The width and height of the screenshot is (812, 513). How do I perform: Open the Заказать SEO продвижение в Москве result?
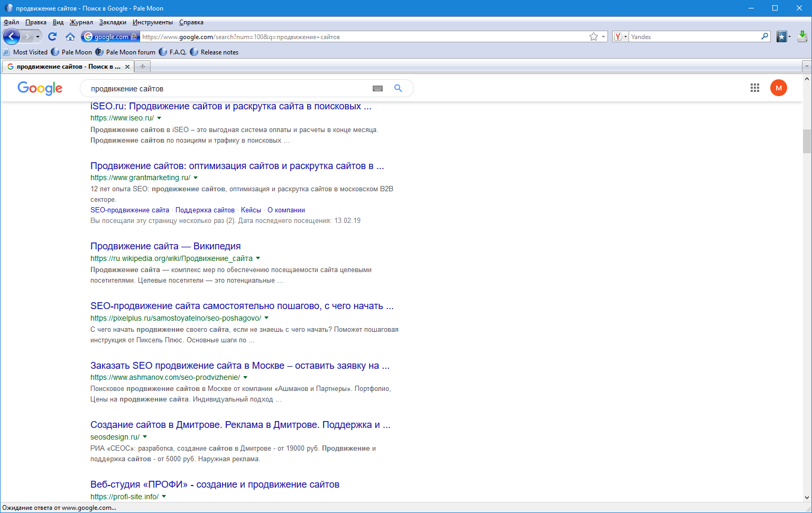[240, 366]
